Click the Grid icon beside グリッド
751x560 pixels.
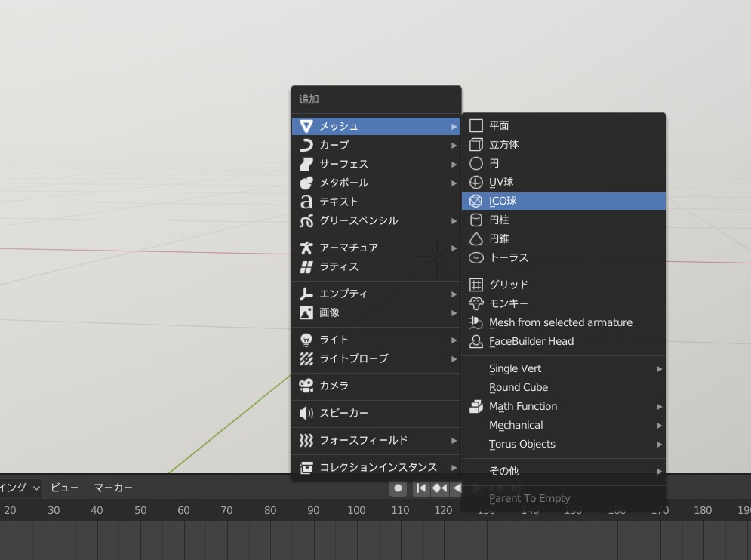476,285
